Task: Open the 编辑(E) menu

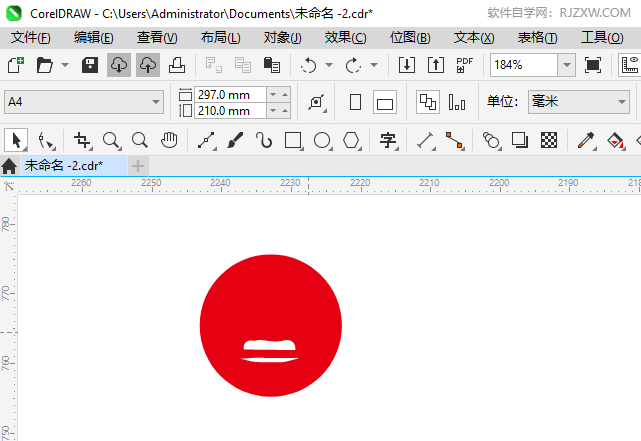Action: coord(94,38)
